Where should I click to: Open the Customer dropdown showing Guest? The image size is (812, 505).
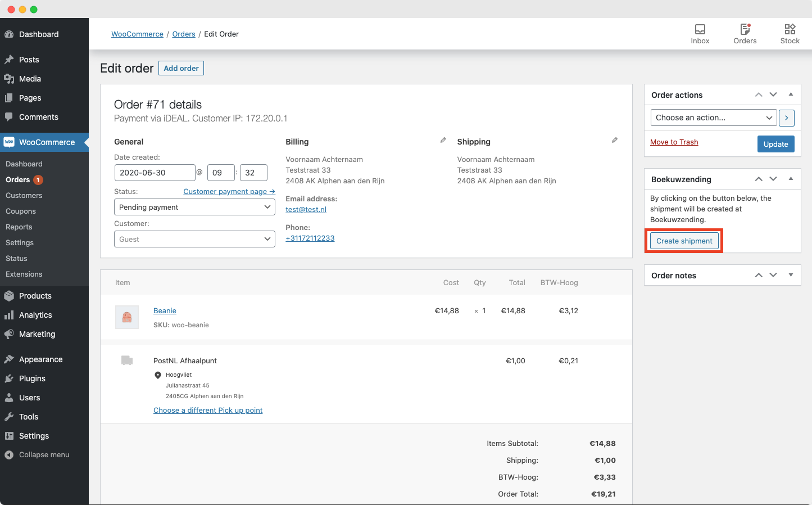pyautogui.click(x=194, y=239)
